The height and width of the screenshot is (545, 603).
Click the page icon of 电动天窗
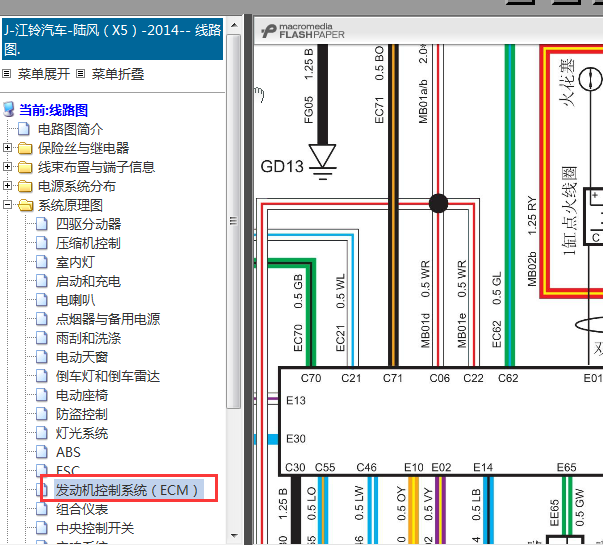point(42,357)
